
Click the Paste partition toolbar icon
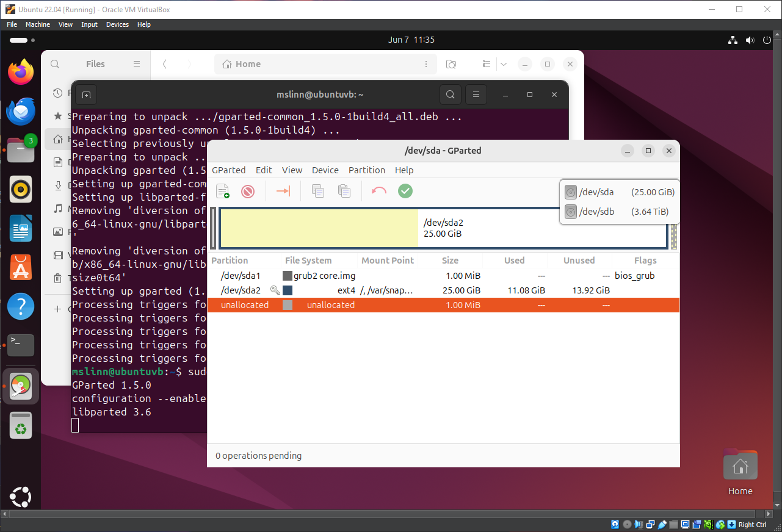point(344,192)
